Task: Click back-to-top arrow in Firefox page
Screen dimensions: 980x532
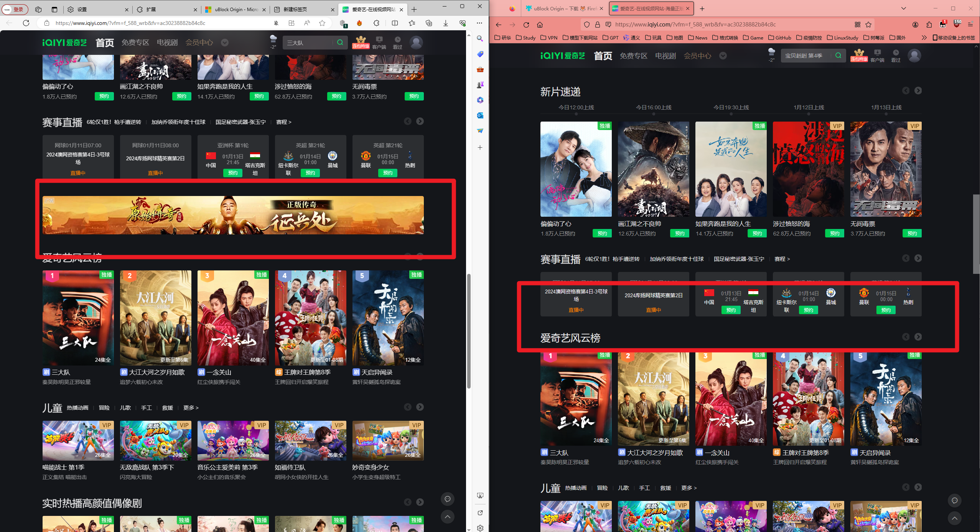Action: (x=954, y=518)
